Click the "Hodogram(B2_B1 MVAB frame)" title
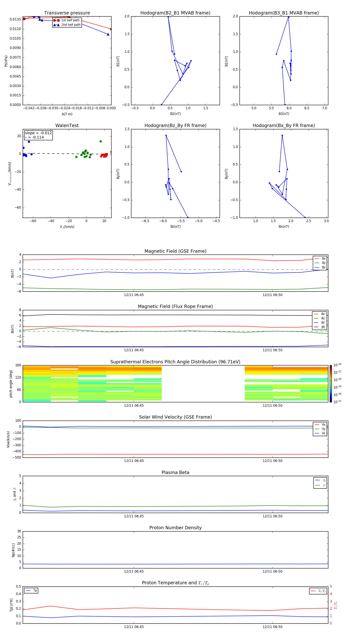The height and width of the screenshot is (644, 351). point(175,13)
